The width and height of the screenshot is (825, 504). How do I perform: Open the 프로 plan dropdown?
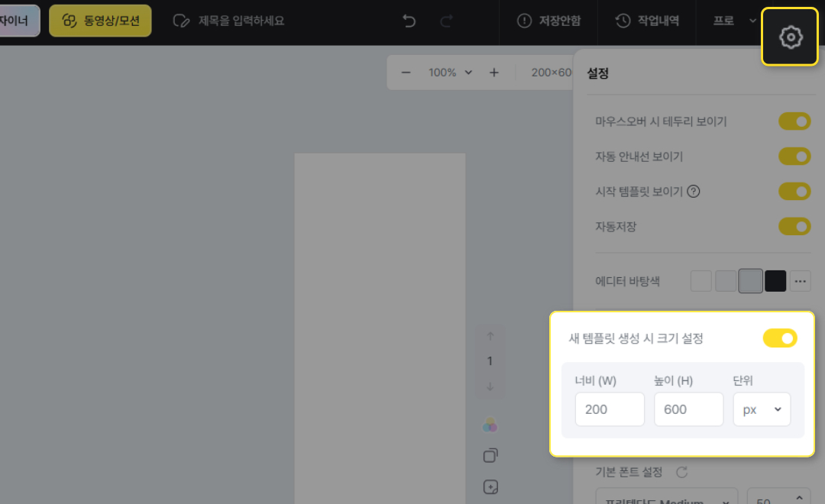734,21
